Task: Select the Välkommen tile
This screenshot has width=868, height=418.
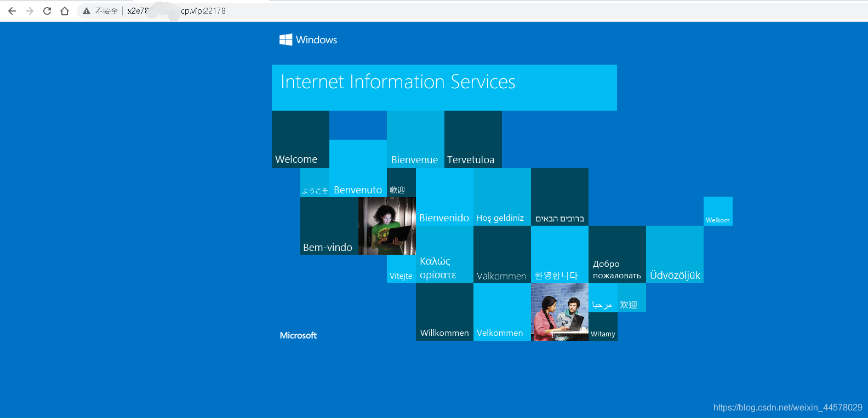Action: coord(502,254)
